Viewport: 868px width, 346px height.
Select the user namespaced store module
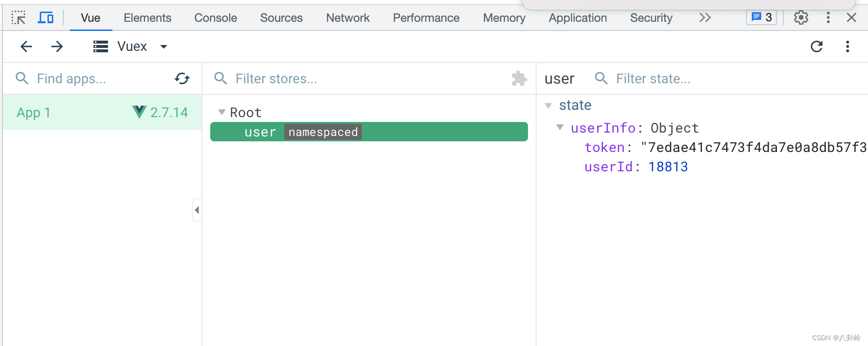click(368, 132)
